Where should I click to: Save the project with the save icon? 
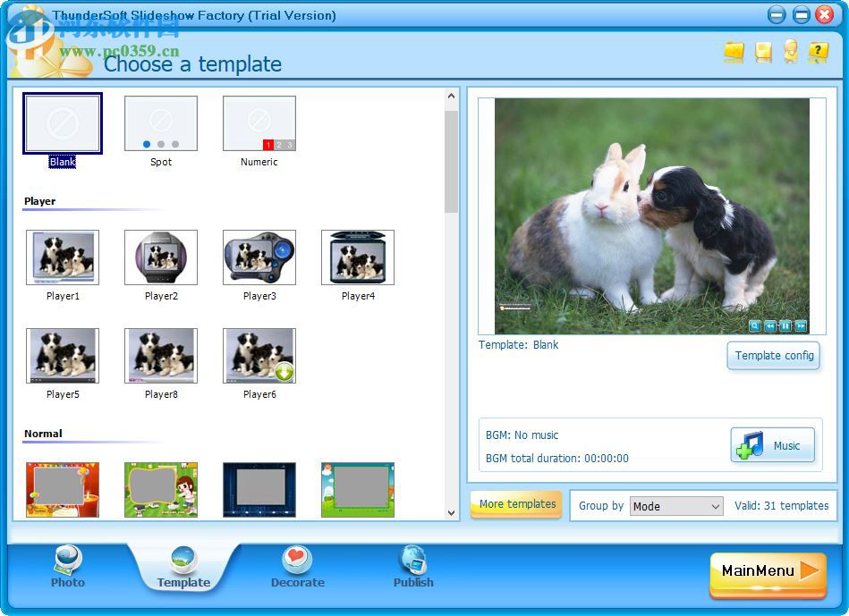[762, 53]
